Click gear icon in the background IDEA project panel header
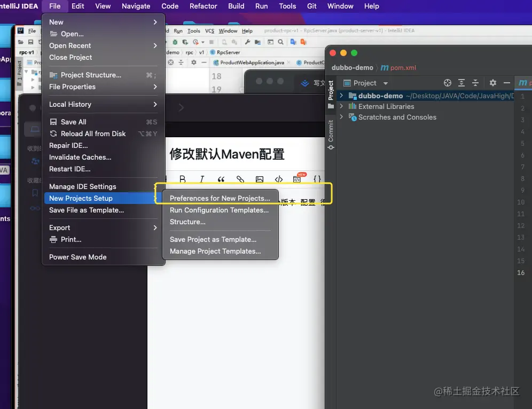 (x=194, y=62)
